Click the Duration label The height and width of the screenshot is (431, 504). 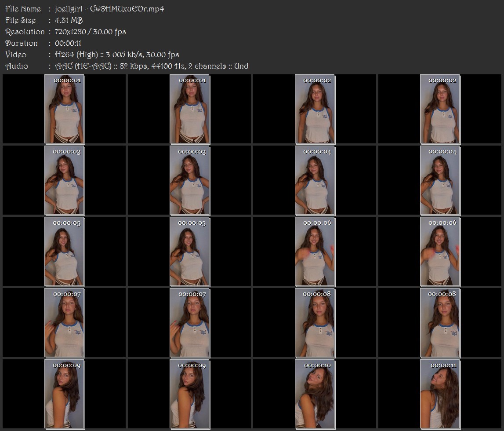pos(22,43)
